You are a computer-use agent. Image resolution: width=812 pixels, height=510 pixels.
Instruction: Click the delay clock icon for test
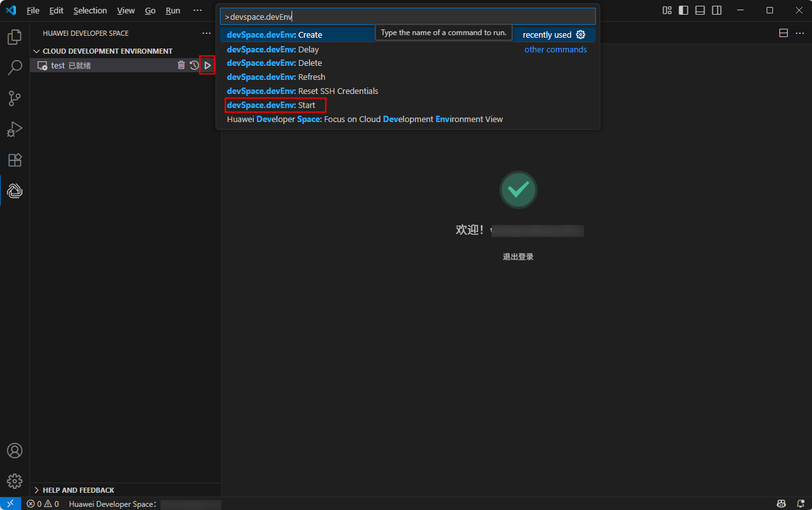click(194, 65)
